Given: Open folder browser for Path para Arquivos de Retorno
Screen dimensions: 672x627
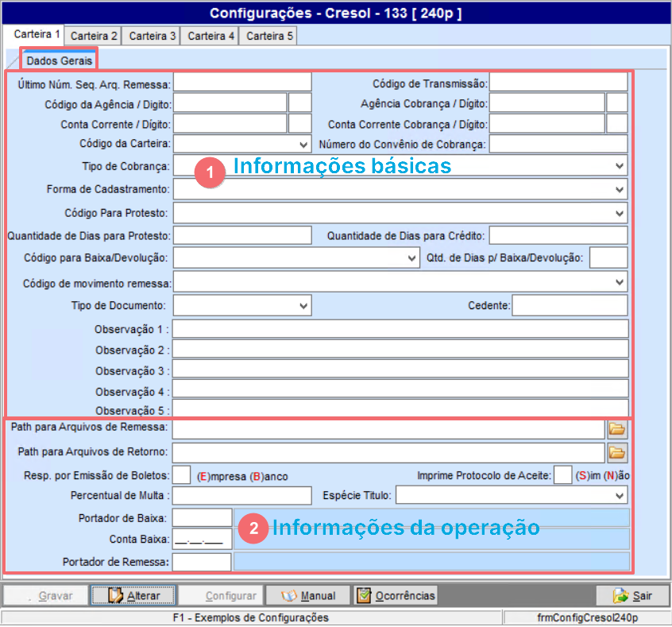Looking at the screenshot, I should coord(617,452).
